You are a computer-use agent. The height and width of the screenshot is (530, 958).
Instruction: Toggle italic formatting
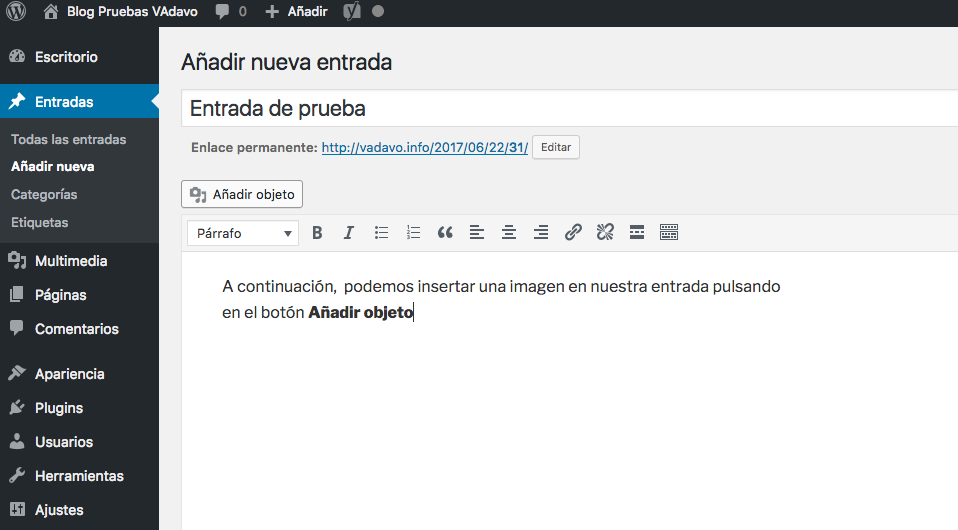point(349,233)
